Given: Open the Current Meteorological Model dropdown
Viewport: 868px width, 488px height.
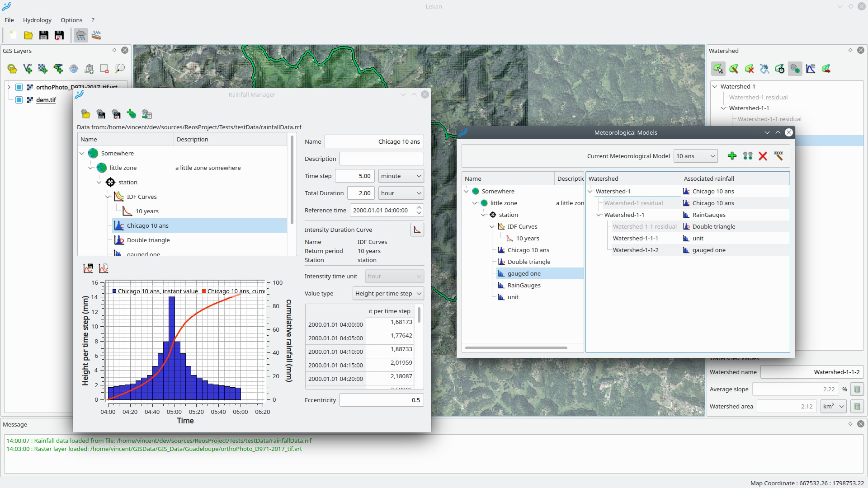Looking at the screenshot, I should [x=695, y=156].
